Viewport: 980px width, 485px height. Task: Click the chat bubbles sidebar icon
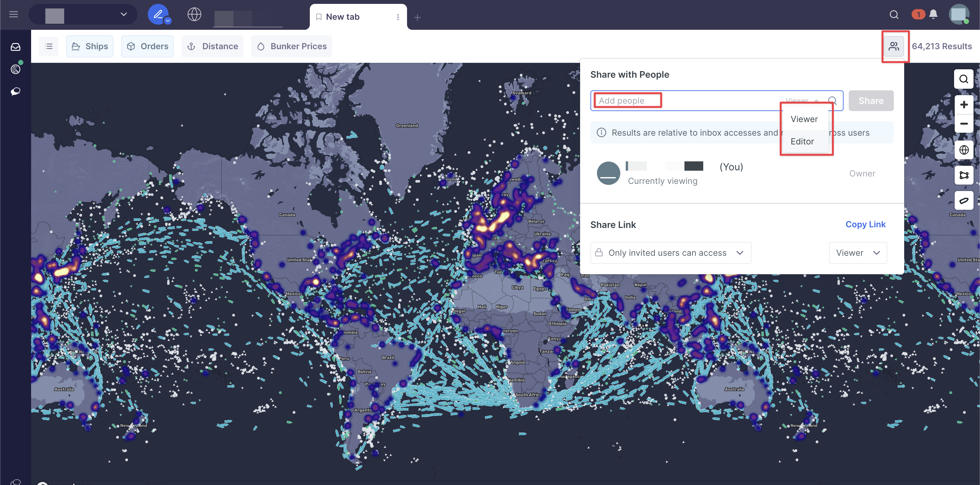point(15,91)
